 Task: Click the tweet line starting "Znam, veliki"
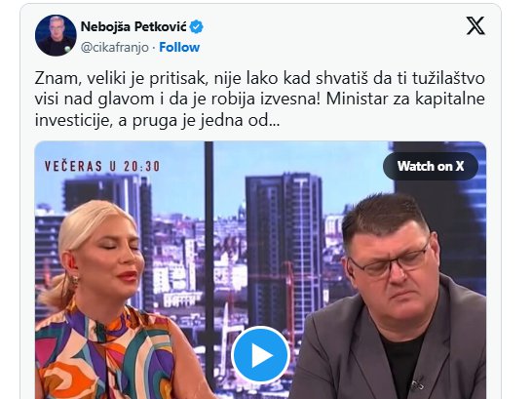[x=260, y=78]
